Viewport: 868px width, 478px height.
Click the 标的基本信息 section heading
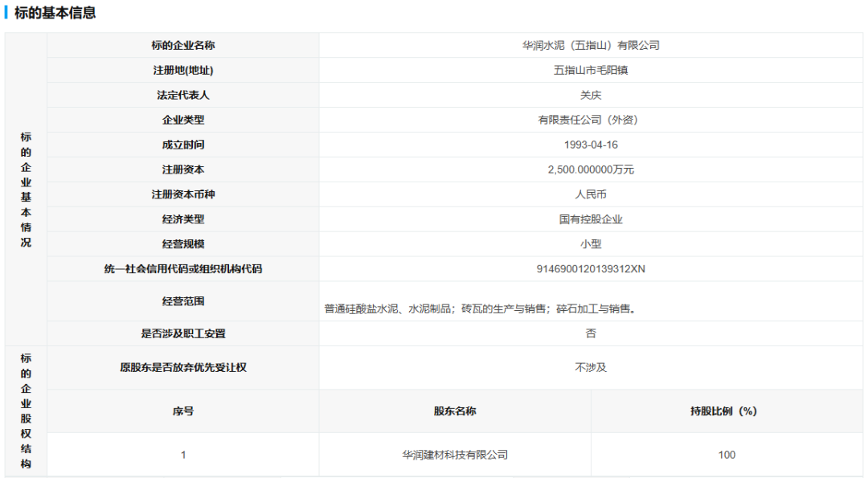coord(55,12)
